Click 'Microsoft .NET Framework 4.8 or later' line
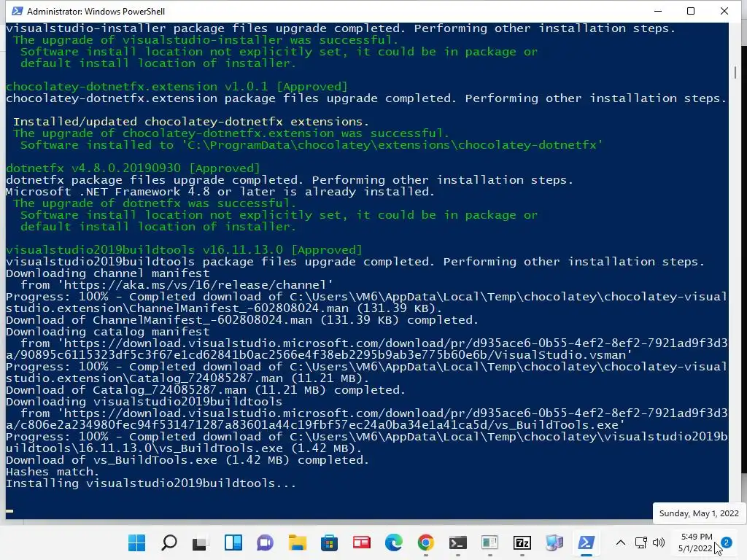 point(220,192)
